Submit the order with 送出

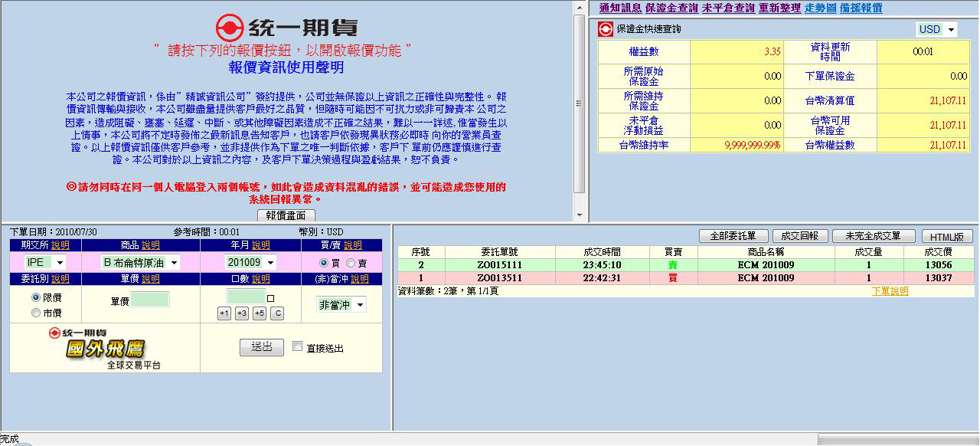coord(262,347)
